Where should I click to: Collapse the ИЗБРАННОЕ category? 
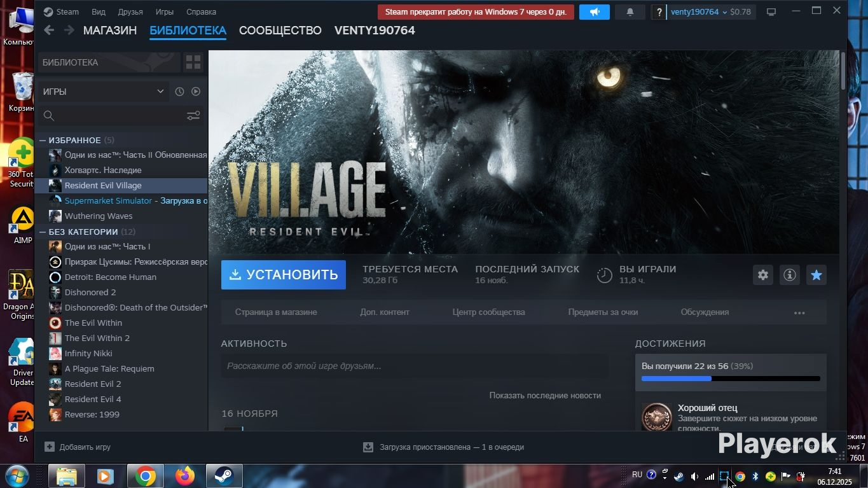point(43,140)
